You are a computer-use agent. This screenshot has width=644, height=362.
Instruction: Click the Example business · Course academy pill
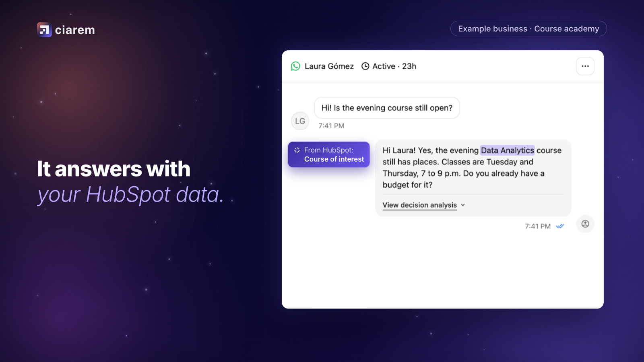[528, 29]
